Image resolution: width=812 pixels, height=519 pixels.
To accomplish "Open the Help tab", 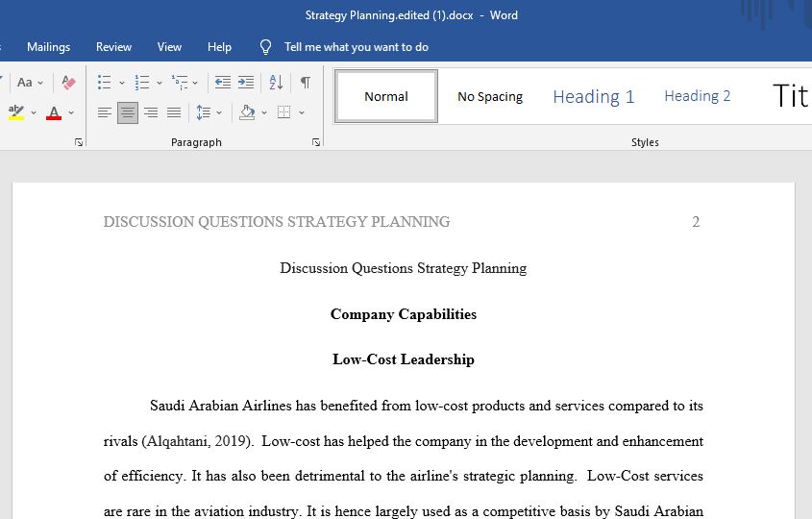I will pos(219,47).
